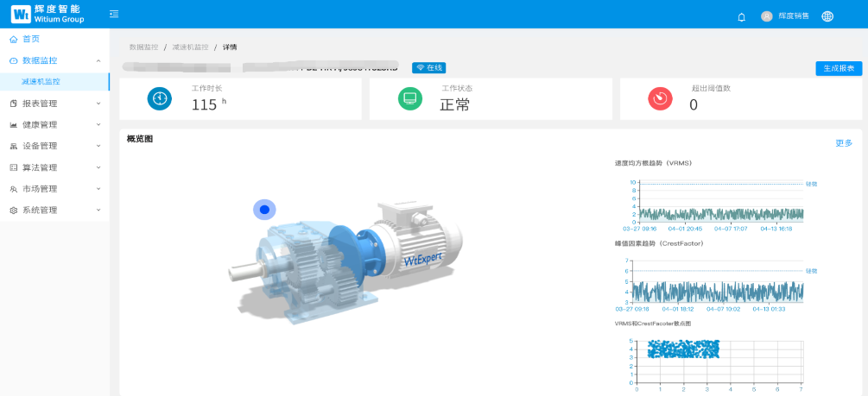The image size is (868, 396).
Task: Expand the 设备管理 menu
Action: (54, 147)
